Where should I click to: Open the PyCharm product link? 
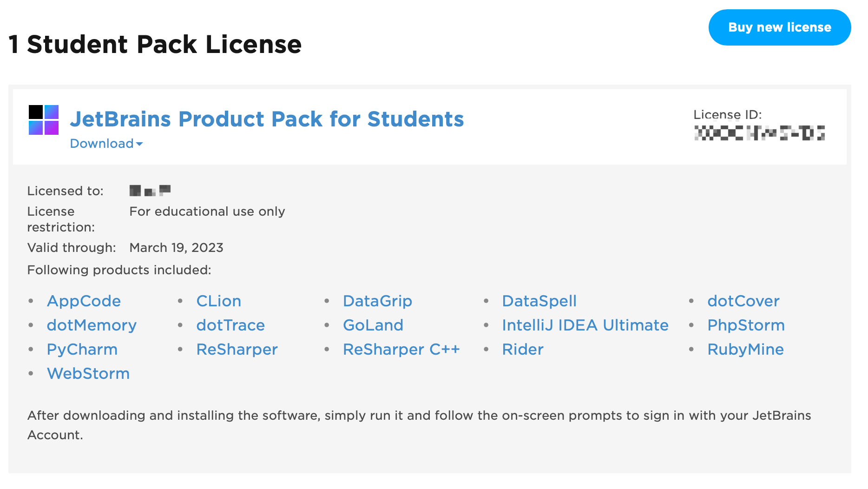(x=82, y=350)
